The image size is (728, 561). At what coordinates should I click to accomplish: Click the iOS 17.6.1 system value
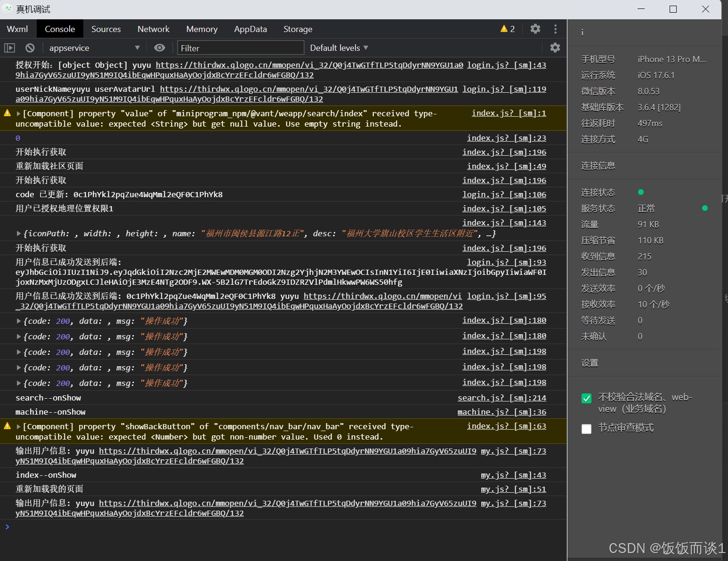tap(656, 75)
